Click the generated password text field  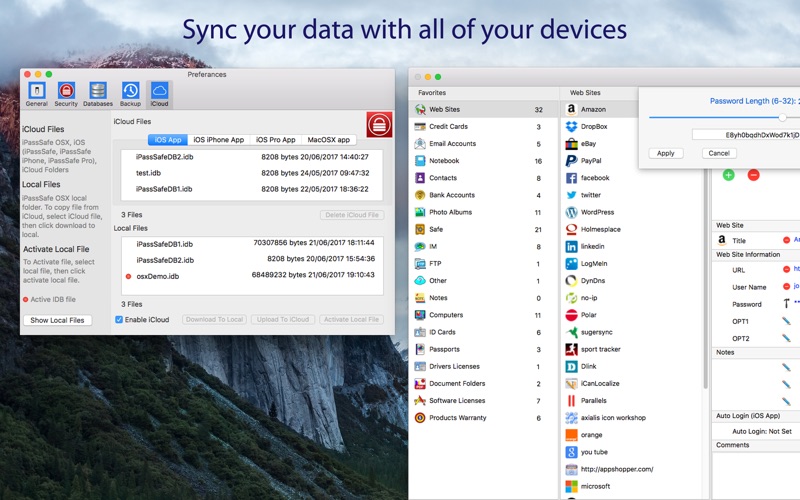pyautogui.click(x=746, y=135)
